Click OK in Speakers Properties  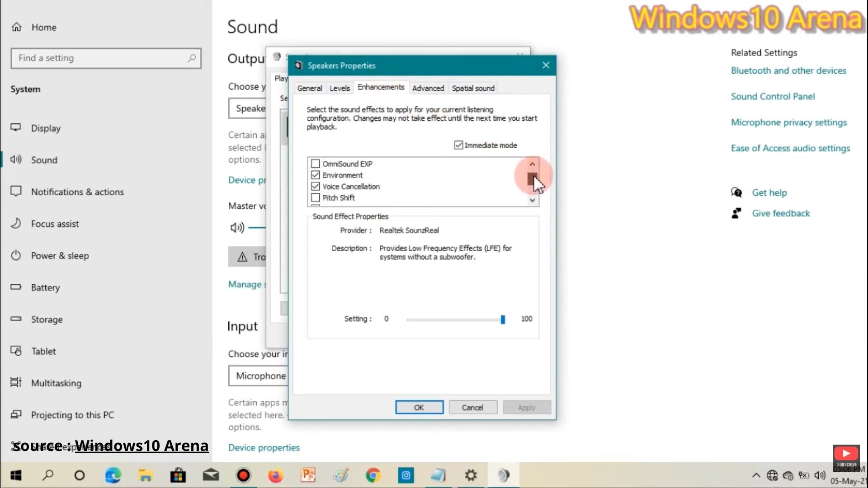pyautogui.click(x=419, y=408)
